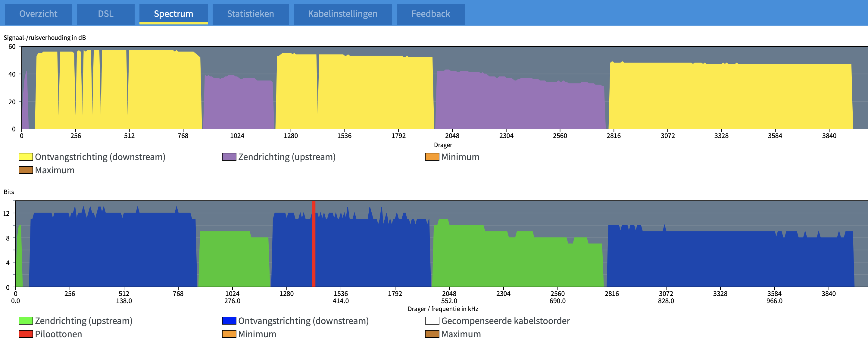Screen dimensions: 868x352
Task: Click red Pilootonen legend swatch
Action: pos(26,334)
